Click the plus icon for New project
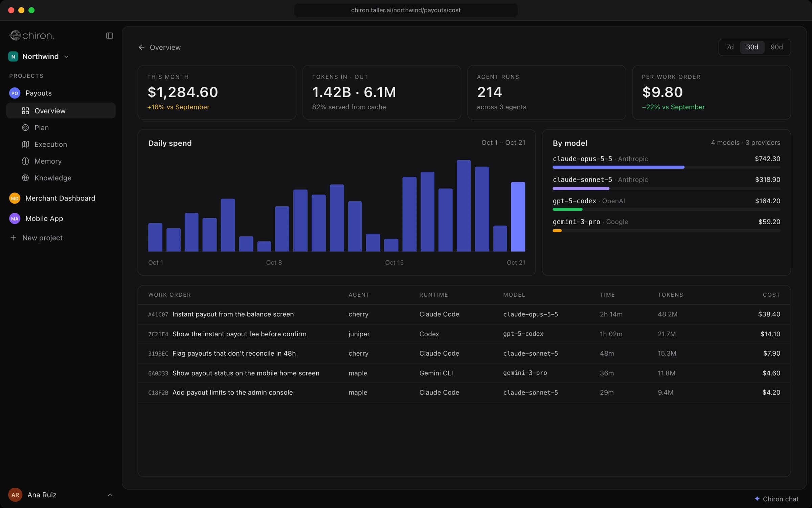The image size is (812, 508). 13,238
